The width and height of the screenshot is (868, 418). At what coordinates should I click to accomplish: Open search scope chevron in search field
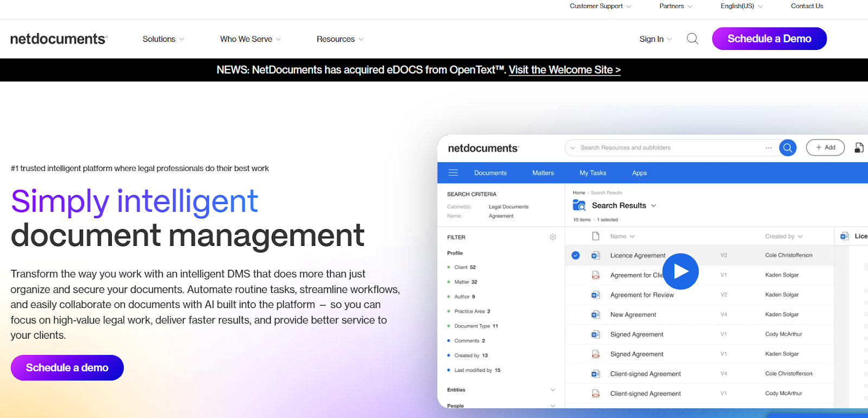[572, 148]
